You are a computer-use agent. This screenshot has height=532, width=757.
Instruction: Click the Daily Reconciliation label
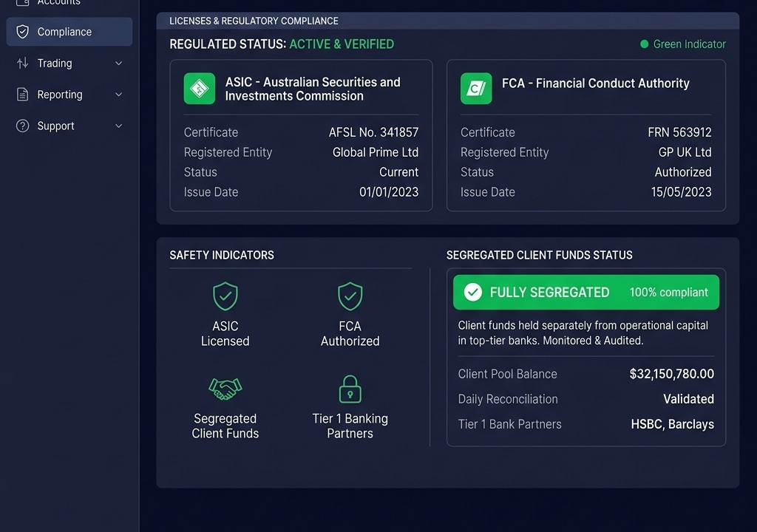508,399
